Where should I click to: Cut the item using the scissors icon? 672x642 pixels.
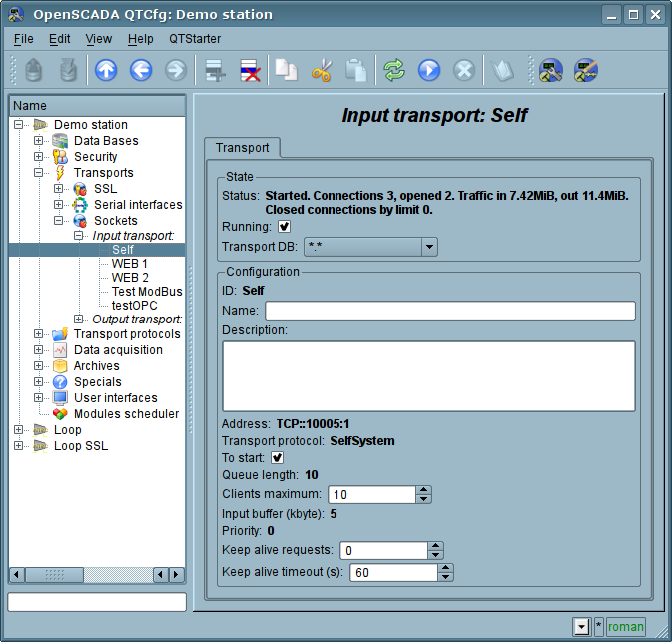click(x=321, y=70)
